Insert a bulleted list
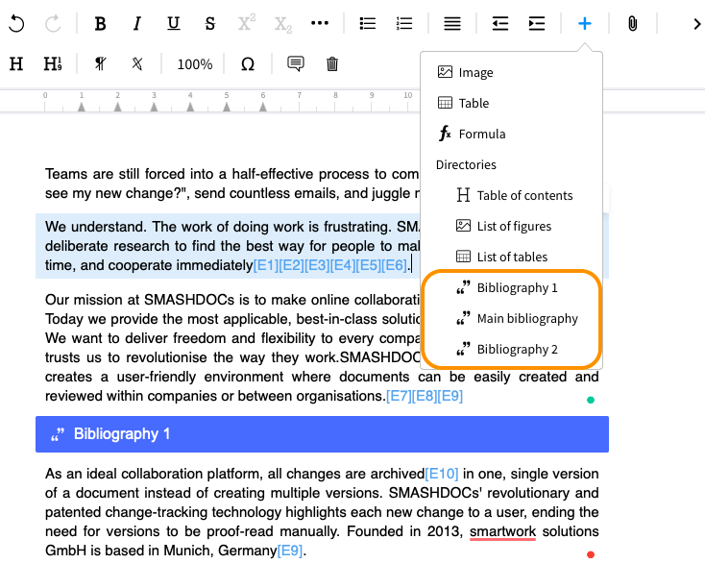705x588 pixels. pos(367,23)
